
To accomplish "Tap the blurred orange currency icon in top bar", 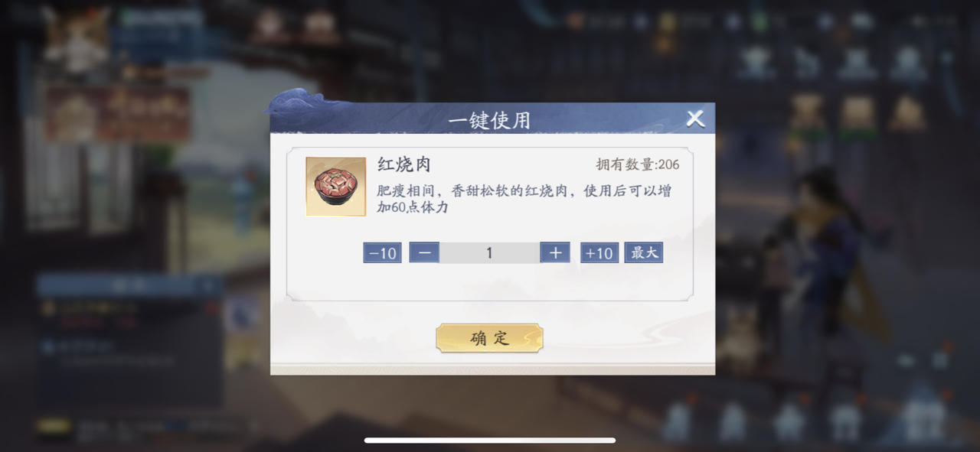I will [x=575, y=21].
